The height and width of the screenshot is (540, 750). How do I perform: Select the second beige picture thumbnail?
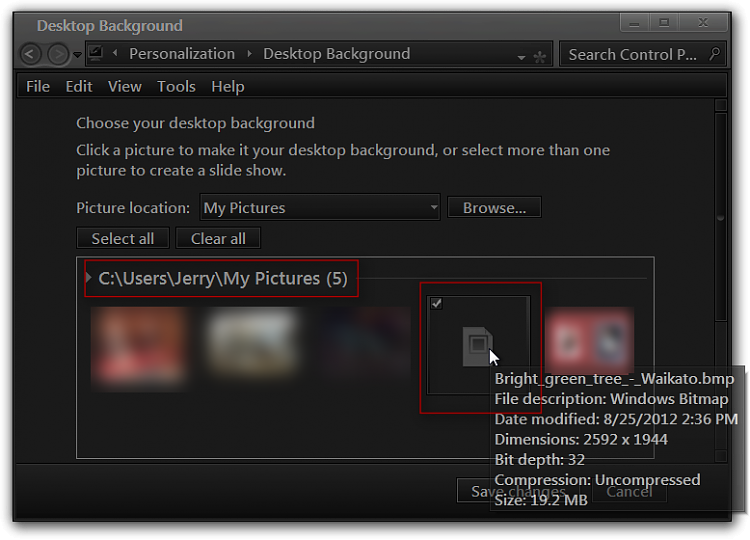coord(253,341)
